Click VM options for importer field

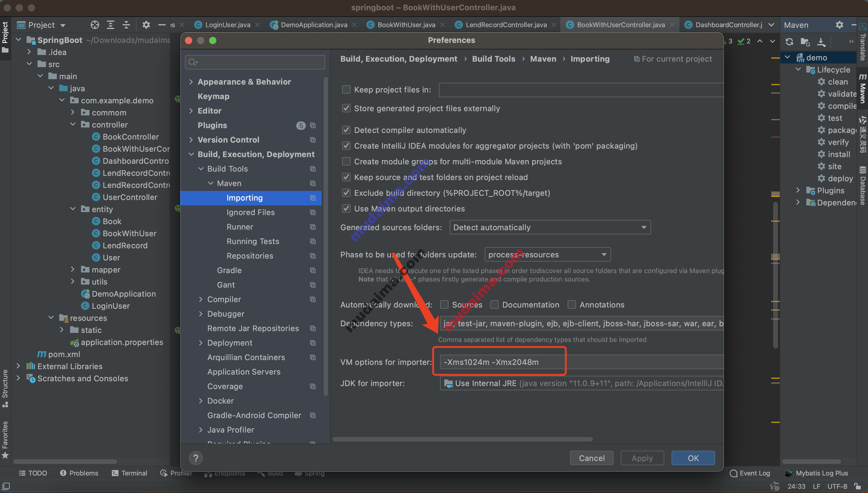[x=581, y=362]
